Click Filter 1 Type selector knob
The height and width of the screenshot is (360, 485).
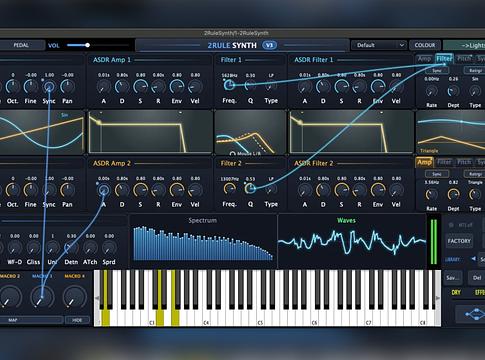point(271,86)
